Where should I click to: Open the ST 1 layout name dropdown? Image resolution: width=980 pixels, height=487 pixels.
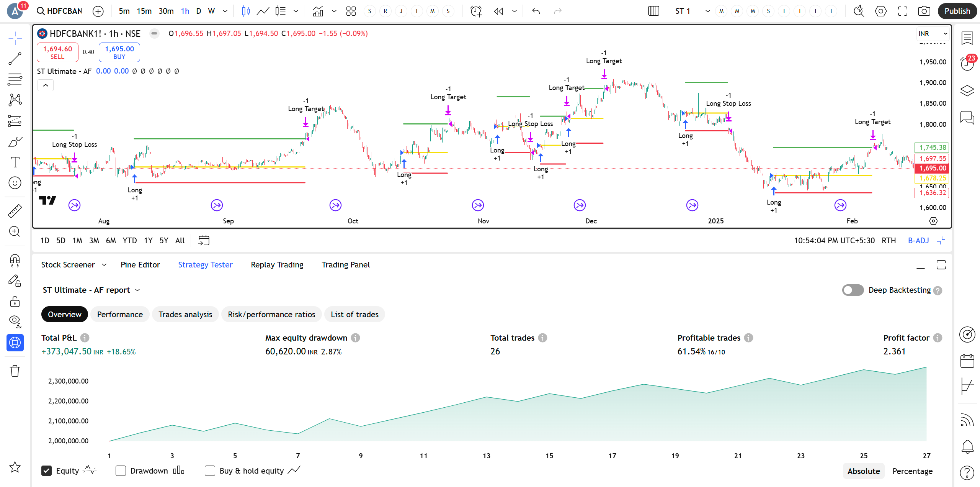pos(708,11)
